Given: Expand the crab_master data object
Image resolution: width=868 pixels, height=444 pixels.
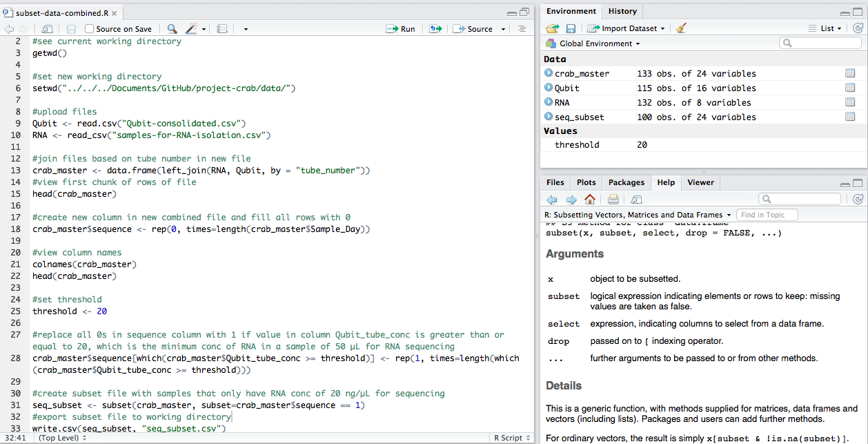Looking at the screenshot, I should [549, 73].
